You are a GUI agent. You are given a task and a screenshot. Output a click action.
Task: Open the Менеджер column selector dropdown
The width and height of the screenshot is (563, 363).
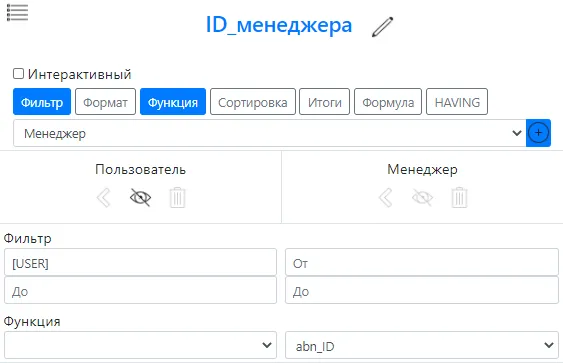270,133
